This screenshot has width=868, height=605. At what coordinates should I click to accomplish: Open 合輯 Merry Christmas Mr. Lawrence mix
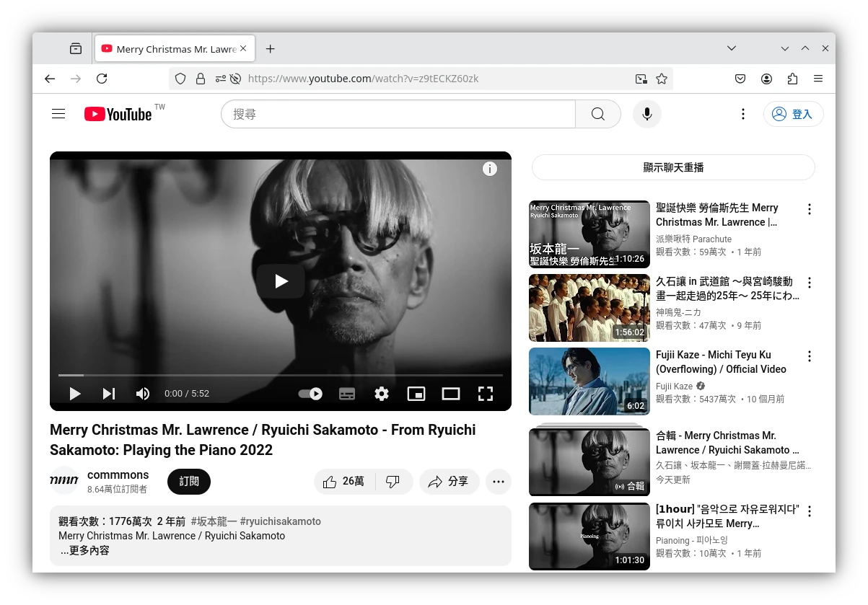pyautogui.click(x=589, y=462)
